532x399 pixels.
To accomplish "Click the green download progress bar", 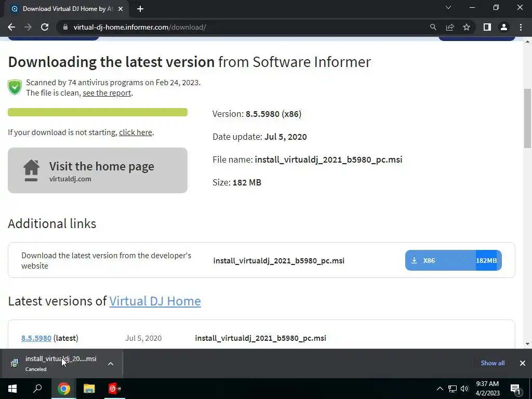I will 98,112.
